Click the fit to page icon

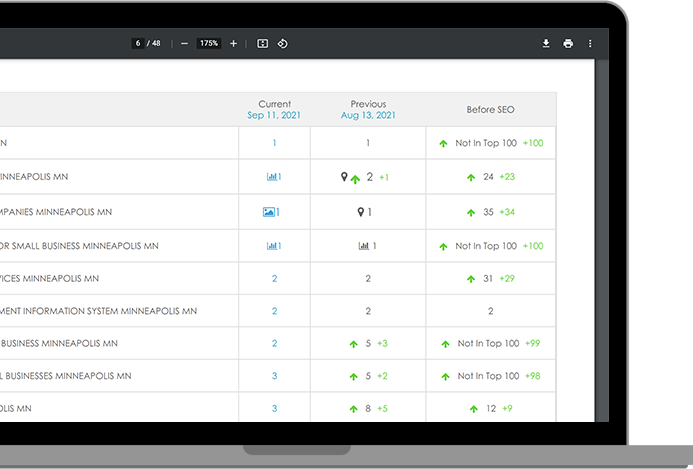(262, 44)
